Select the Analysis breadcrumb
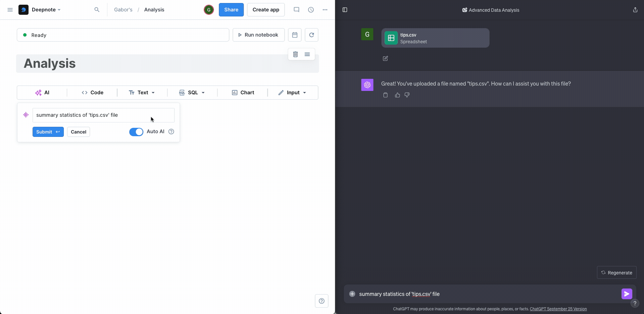 154,10
